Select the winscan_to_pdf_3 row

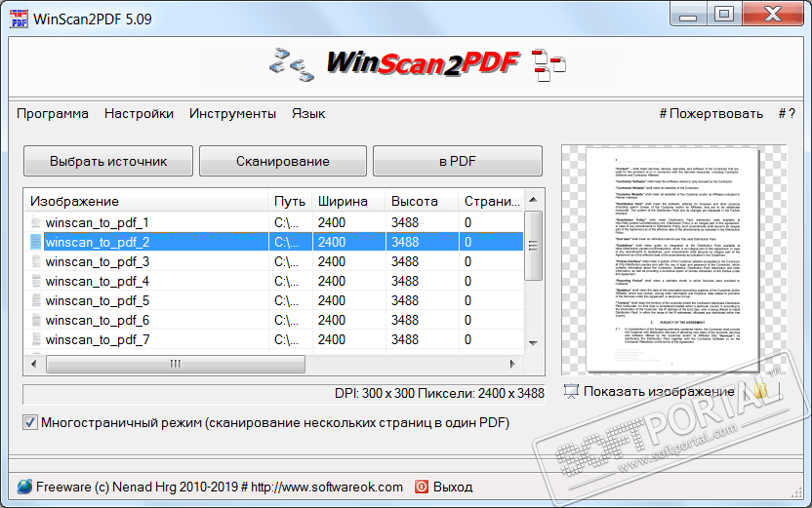(274, 261)
